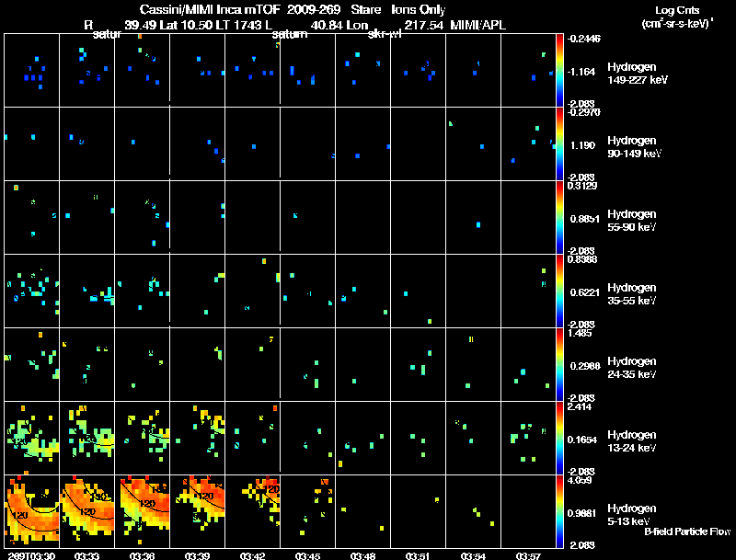
Task: Click the 03:33 time axis label
Action: click(x=86, y=556)
